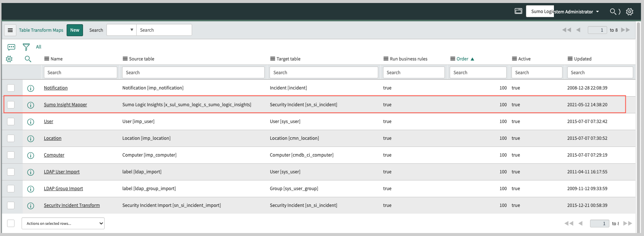Image resolution: width=644 pixels, height=236 pixels.
Task: Click the global search magnifier in header
Action: pyautogui.click(x=613, y=12)
